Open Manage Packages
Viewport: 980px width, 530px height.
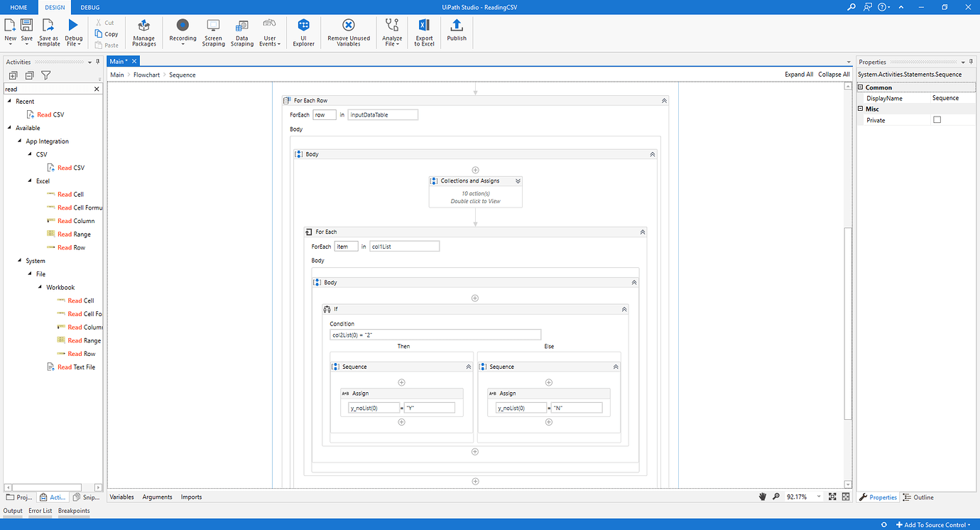[x=143, y=32]
